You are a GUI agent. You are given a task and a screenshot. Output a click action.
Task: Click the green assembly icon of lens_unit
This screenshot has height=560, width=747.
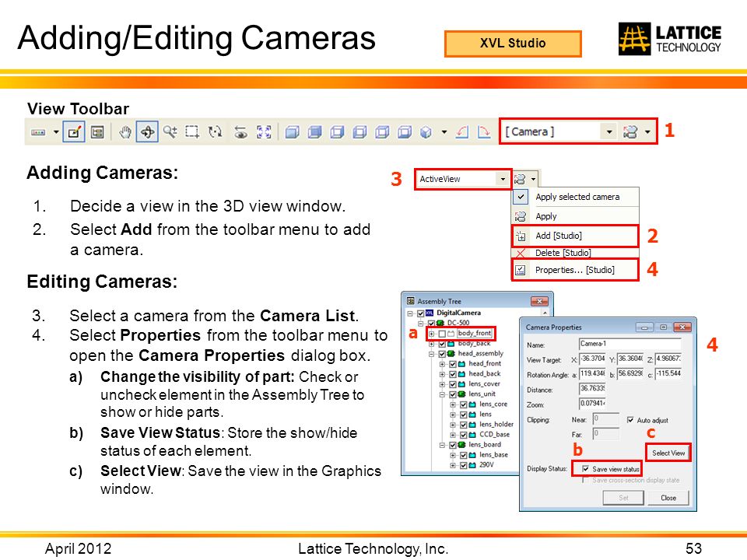pos(461,394)
